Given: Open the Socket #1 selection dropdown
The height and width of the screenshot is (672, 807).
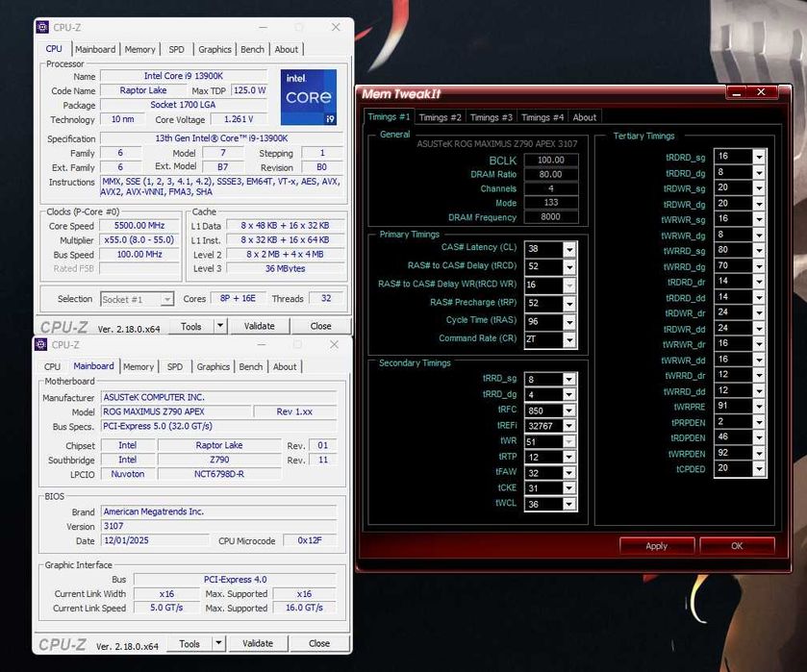Looking at the screenshot, I should (166, 299).
